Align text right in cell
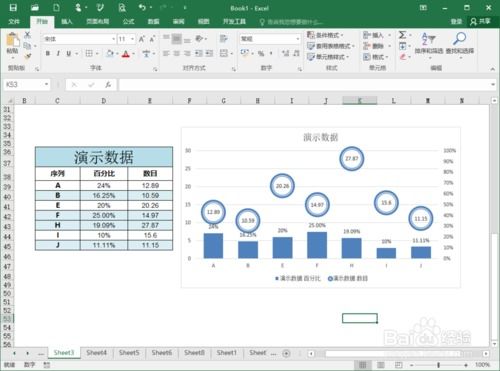The width and height of the screenshot is (500, 371). pos(188,53)
